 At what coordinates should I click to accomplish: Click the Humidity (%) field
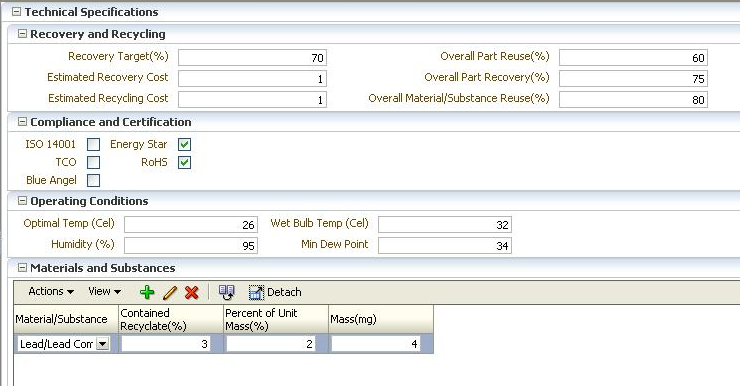click(191, 245)
